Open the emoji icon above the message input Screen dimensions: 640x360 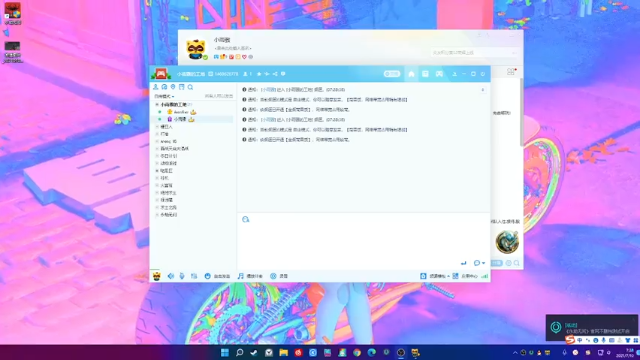tap(245, 220)
